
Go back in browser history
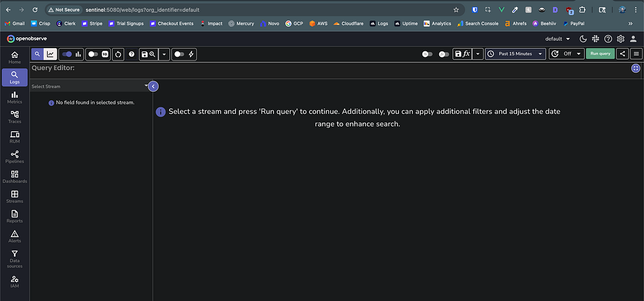(8, 10)
